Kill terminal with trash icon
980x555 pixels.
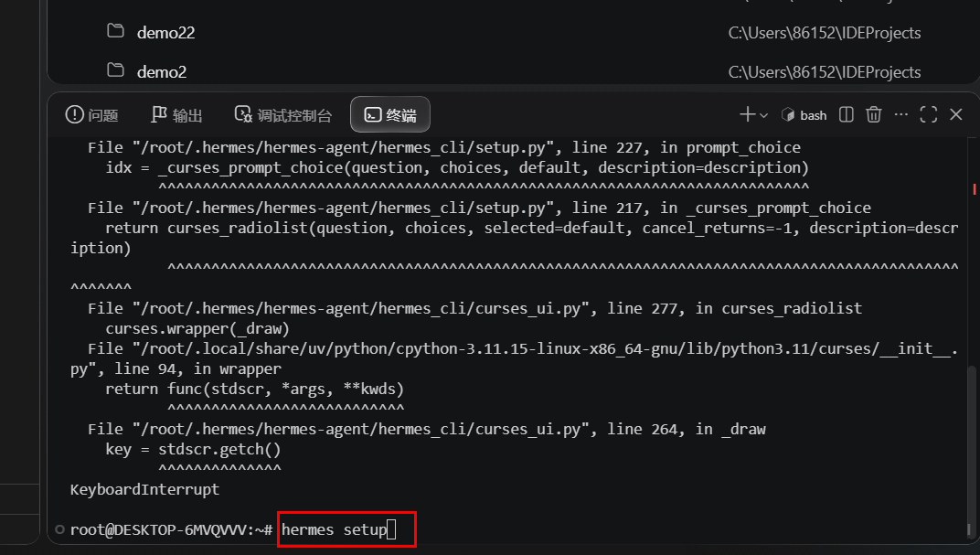point(874,114)
